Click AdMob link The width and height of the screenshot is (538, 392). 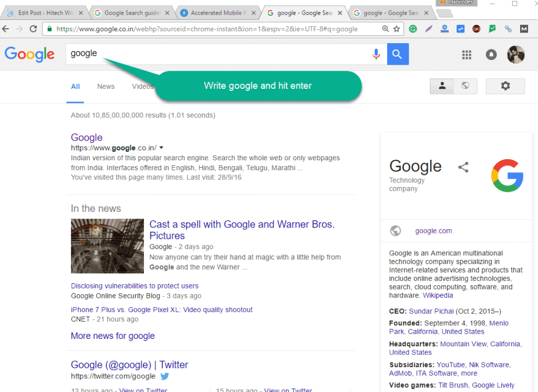tap(400, 373)
